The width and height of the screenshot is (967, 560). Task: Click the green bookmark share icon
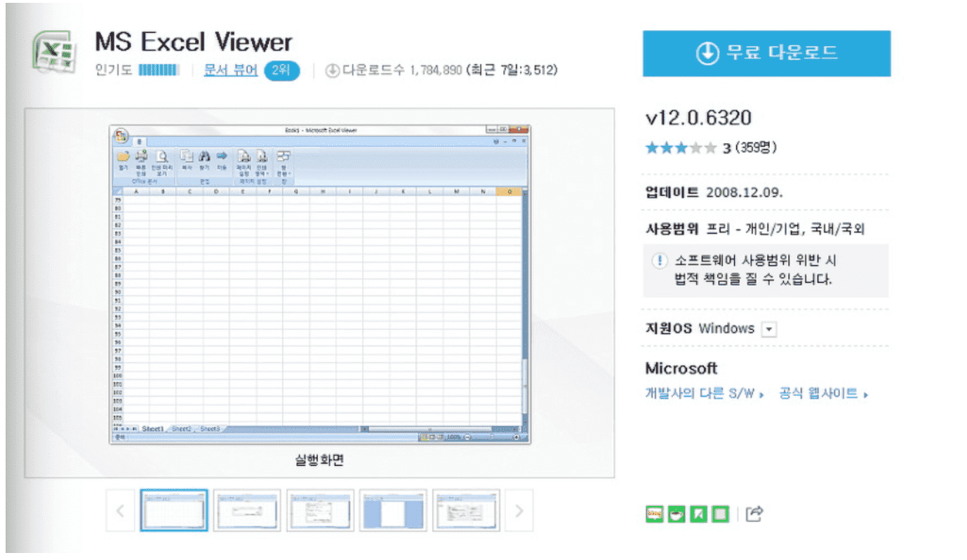click(699, 514)
